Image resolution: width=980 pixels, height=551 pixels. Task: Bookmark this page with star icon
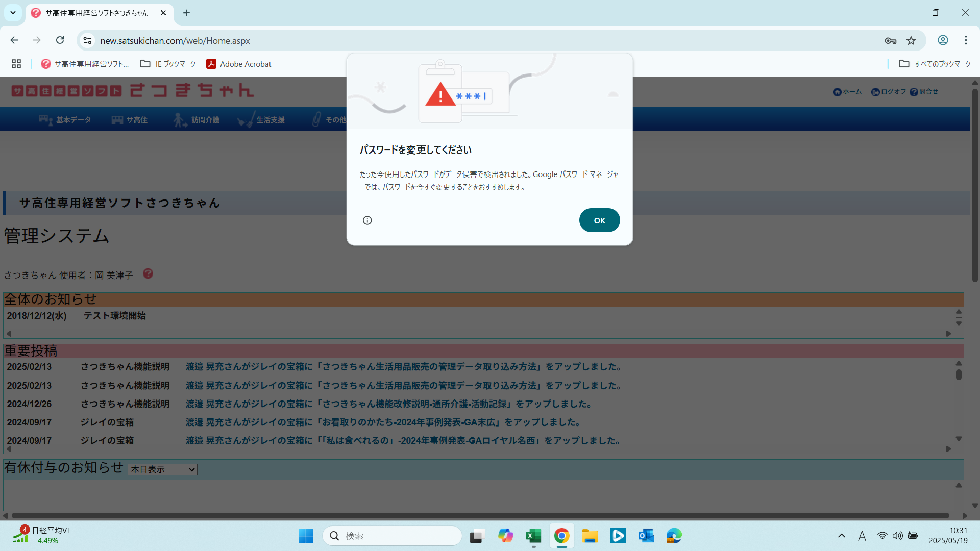[911, 41]
